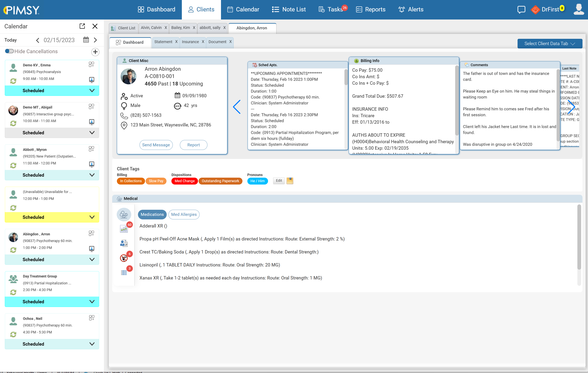588x373 pixels.
Task: Expand Scheduled on Abingdon's 1:00 PM appointment
Action: point(92,259)
